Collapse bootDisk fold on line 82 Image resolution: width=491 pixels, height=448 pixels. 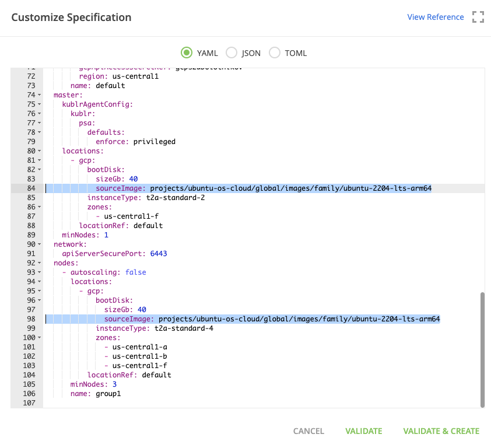40,170
